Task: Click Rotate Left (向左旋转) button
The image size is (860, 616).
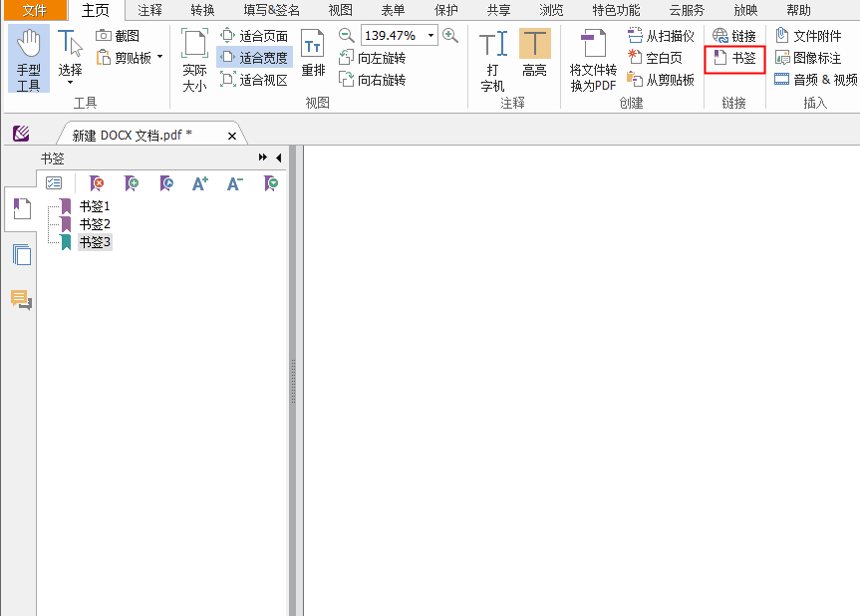Action: (373, 58)
